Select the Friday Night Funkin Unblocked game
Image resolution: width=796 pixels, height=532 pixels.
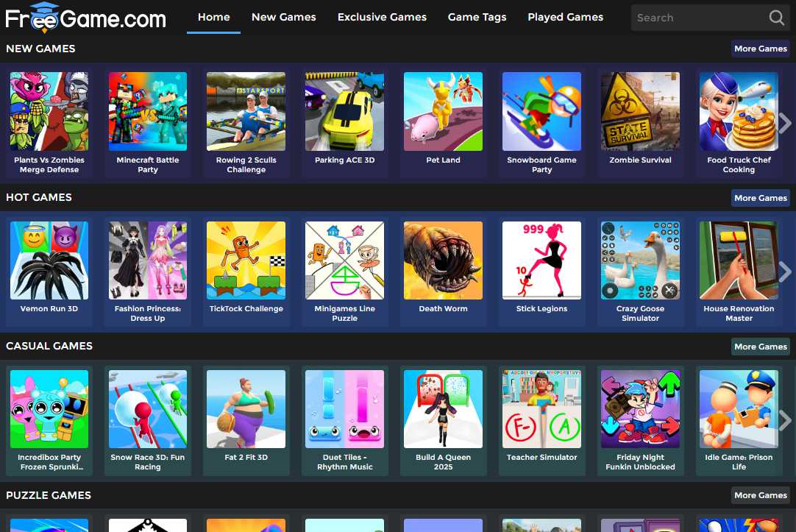[640, 409]
